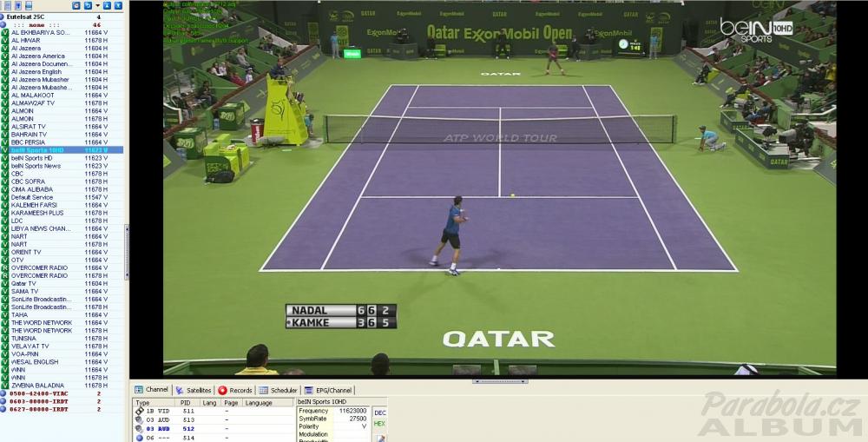Select the Al Jazeera English channel
This screenshot has height=442, width=868.
[62, 71]
